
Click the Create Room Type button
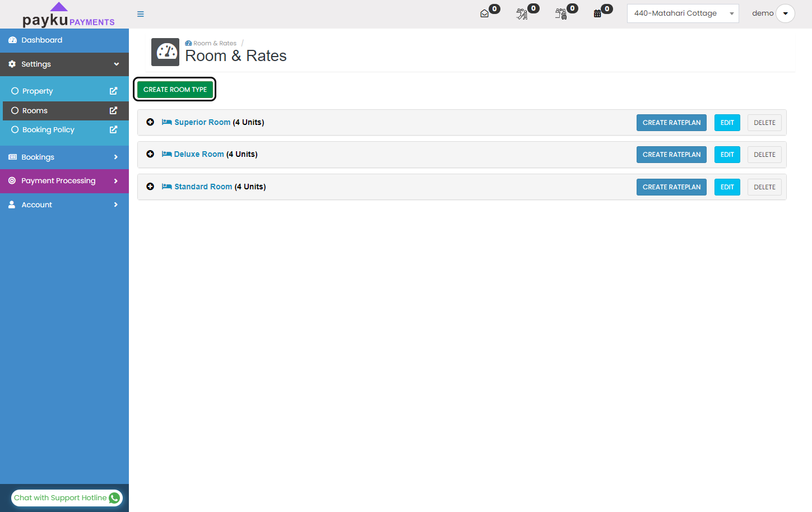175,90
